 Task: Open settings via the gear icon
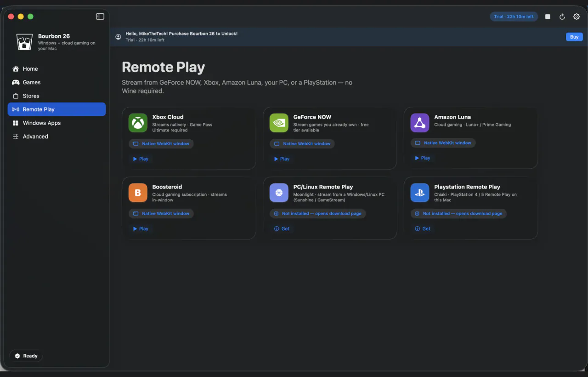point(577,17)
